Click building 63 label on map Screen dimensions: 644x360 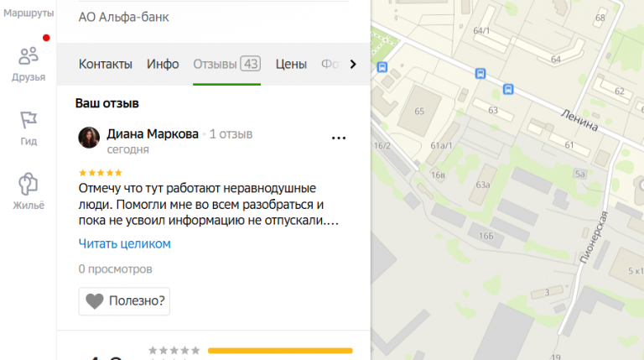(x=493, y=110)
